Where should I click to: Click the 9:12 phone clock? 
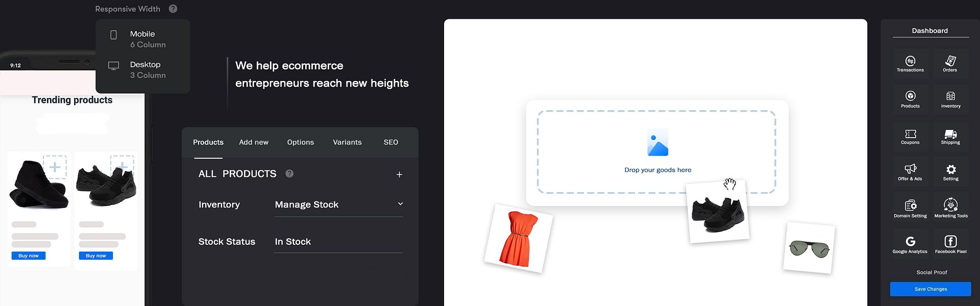[x=15, y=65]
